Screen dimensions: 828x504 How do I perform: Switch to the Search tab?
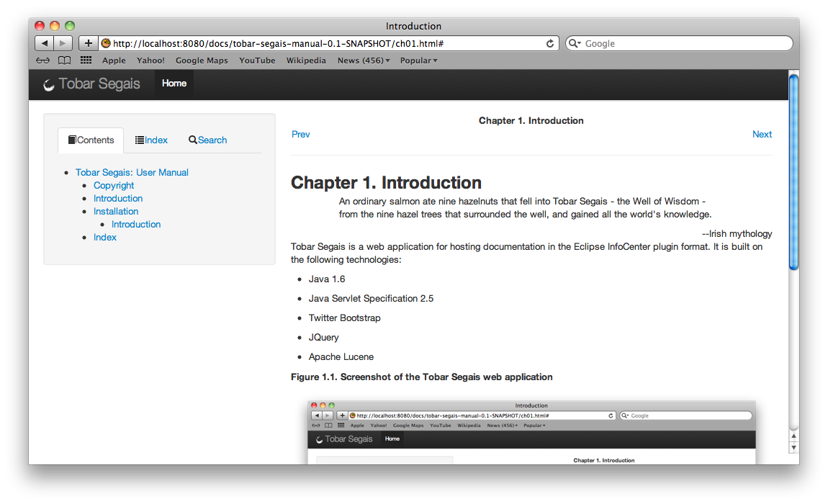click(x=207, y=140)
